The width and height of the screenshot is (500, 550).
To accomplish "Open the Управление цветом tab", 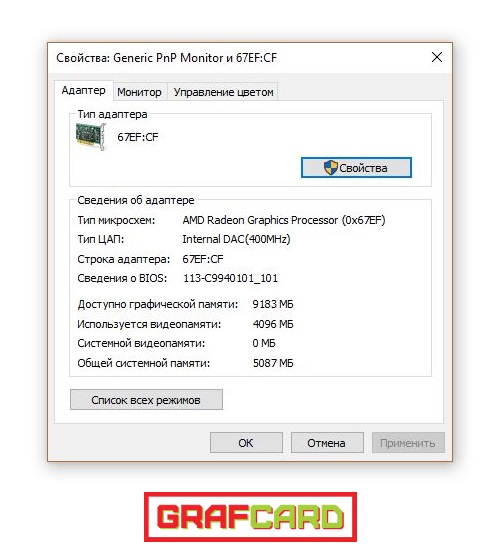I will click(x=224, y=92).
